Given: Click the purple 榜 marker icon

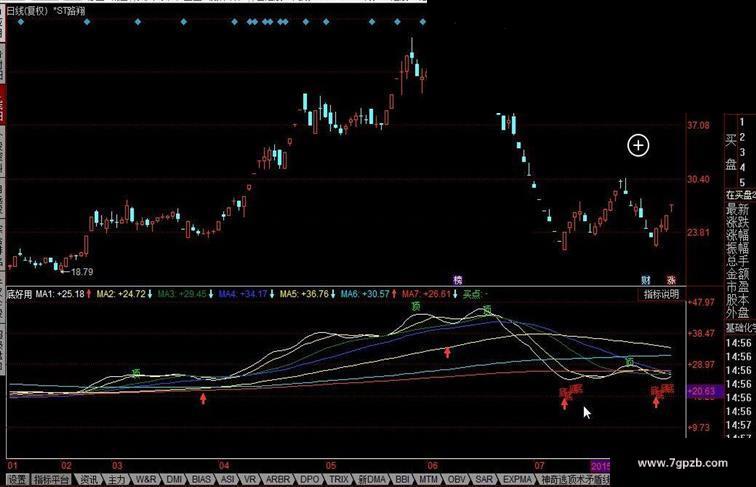Looking at the screenshot, I should click(458, 280).
